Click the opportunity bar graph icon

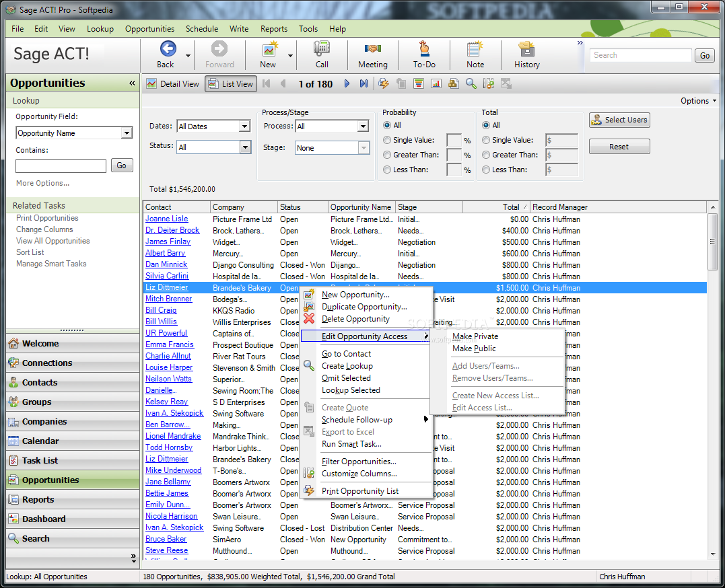click(436, 83)
